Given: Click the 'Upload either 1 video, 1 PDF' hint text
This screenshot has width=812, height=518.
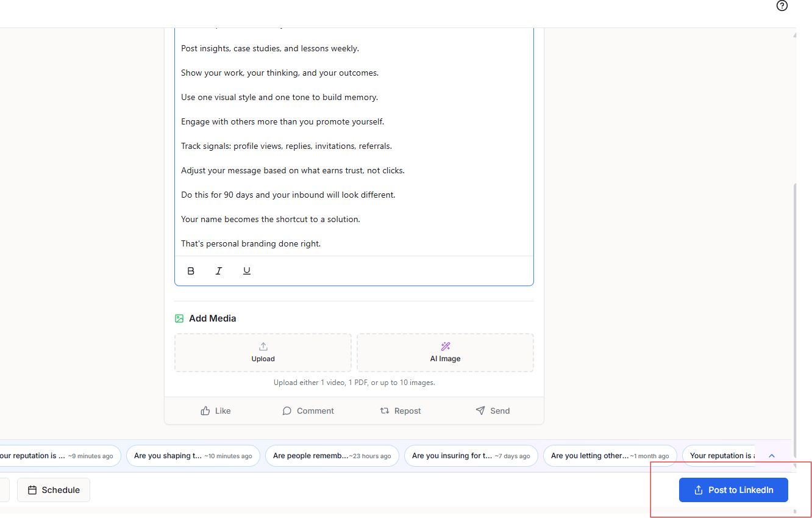Looking at the screenshot, I should (354, 383).
